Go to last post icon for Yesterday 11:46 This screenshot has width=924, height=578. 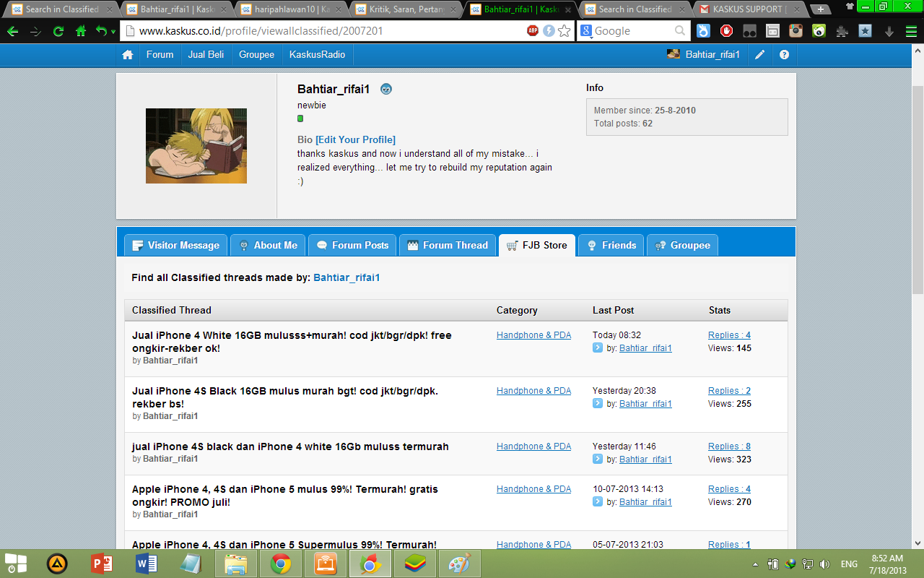click(x=598, y=459)
